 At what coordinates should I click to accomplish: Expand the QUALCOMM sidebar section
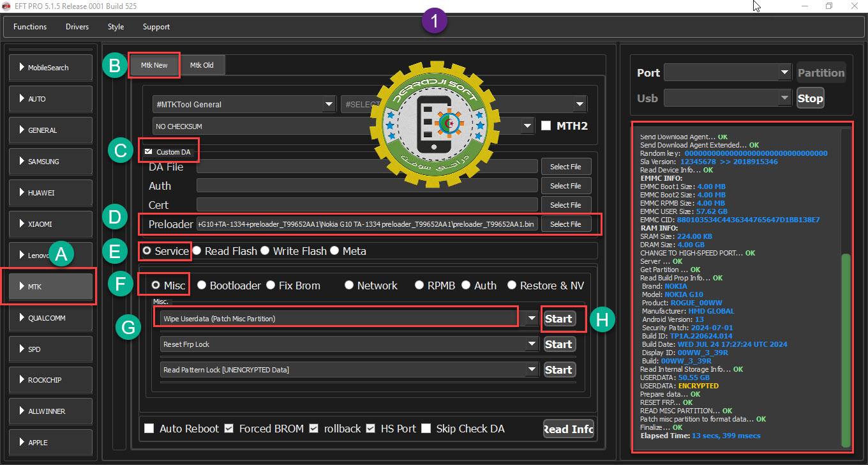50,318
